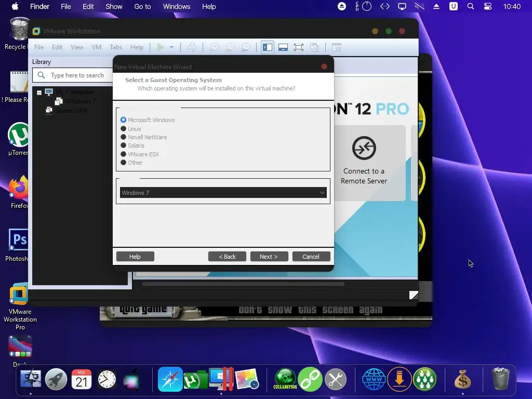Open Finder in the dock

coord(31,379)
